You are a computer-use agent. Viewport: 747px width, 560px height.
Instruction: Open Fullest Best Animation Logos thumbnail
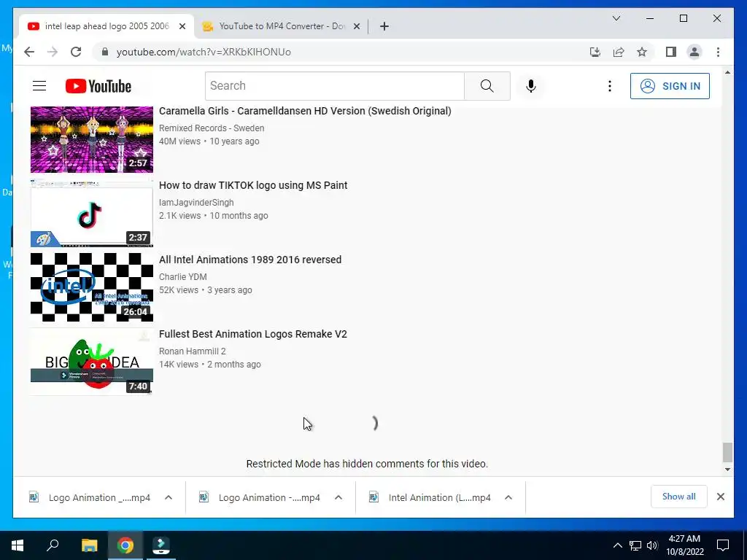91,362
